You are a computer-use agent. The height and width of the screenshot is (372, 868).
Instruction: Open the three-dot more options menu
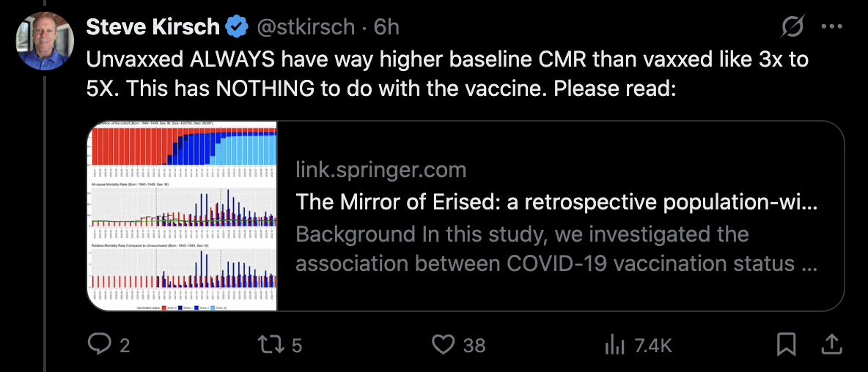tap(832, 28)
